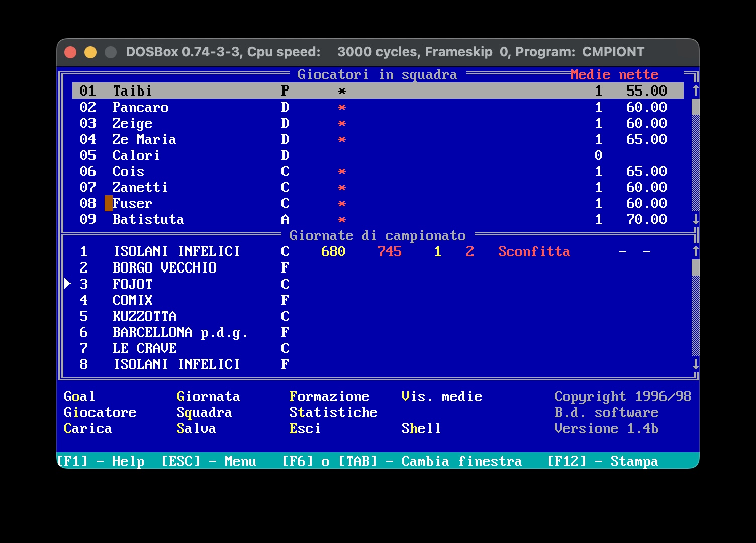Viewport: 756px width, 543px height.
Task: Click the down arrow of matchdays list scrollbar
Action: click(695, 364)
